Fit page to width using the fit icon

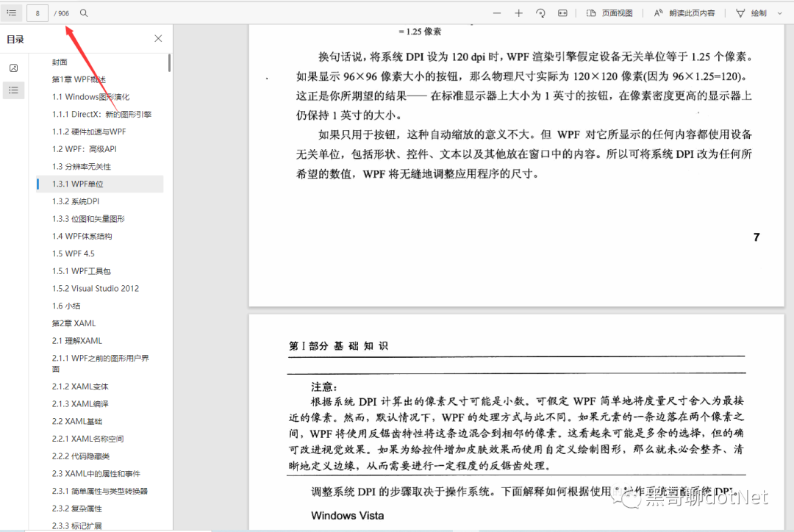[563, 12]
